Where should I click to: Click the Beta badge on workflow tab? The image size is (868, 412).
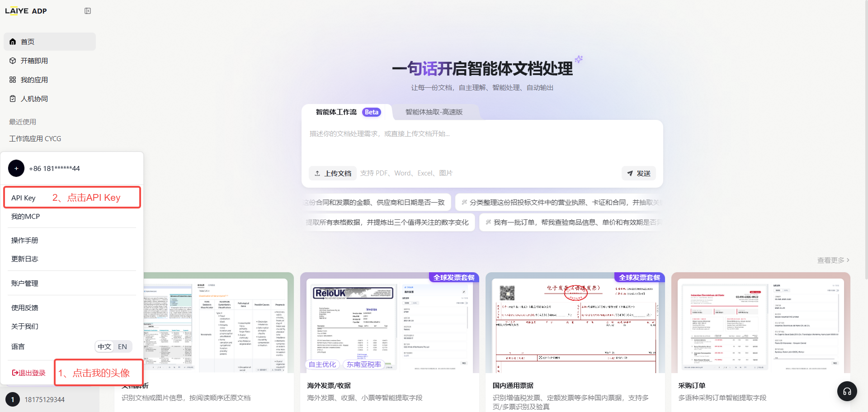point(372,112)
